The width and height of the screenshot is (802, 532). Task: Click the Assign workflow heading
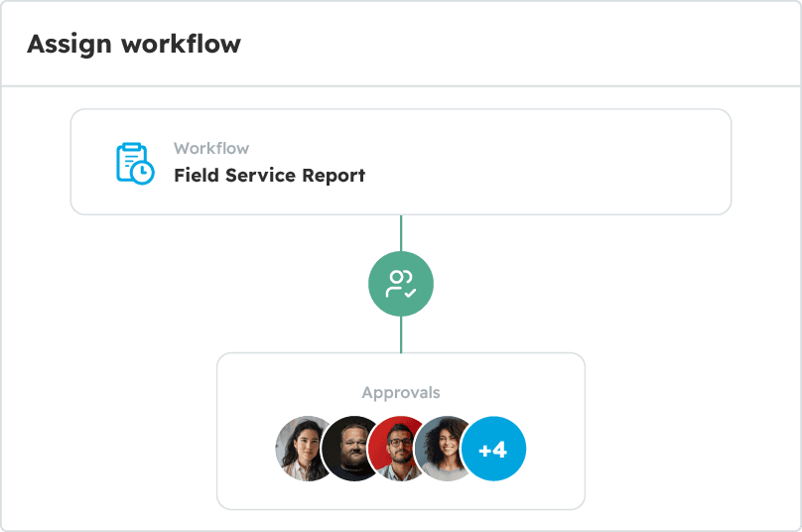point(134,44)
